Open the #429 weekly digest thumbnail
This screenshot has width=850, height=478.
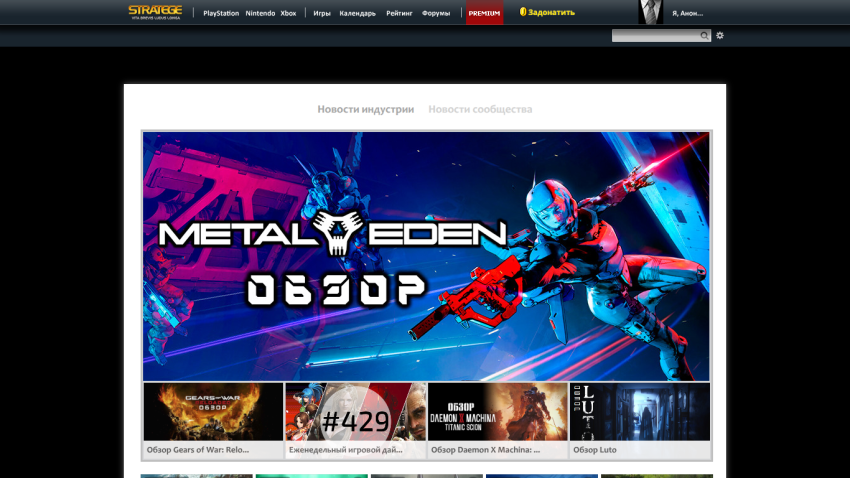[x=356, y=411]
